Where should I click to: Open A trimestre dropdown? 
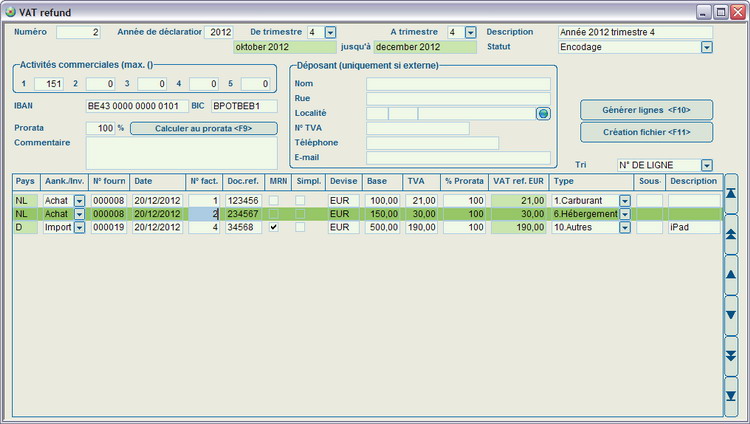coord(471,32)
